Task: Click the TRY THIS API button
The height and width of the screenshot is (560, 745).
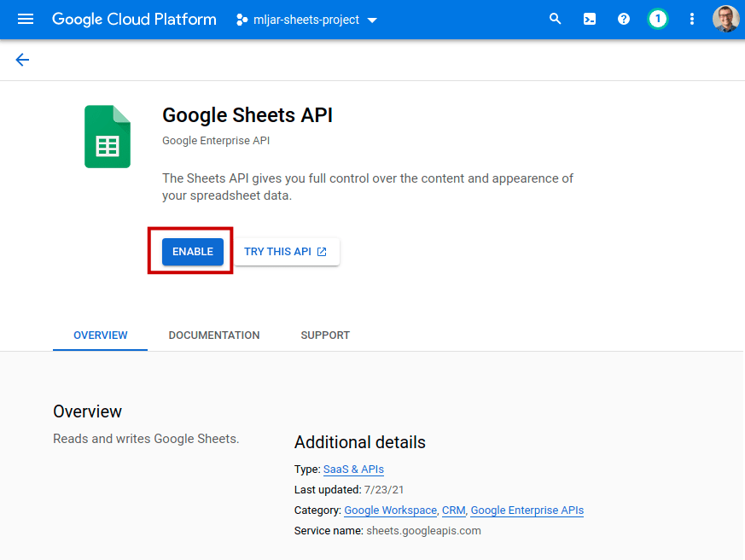Action: tap(287, 251)
